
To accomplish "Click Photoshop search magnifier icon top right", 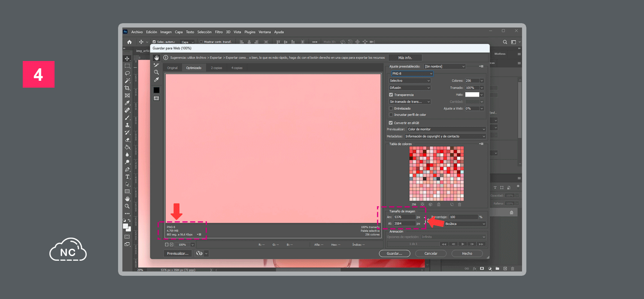I will 505,42.
